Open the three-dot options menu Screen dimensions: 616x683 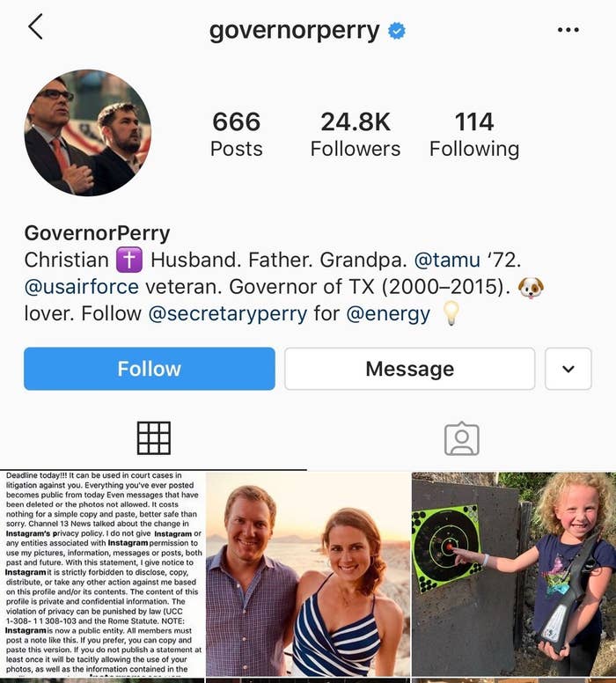click(568, 30)
